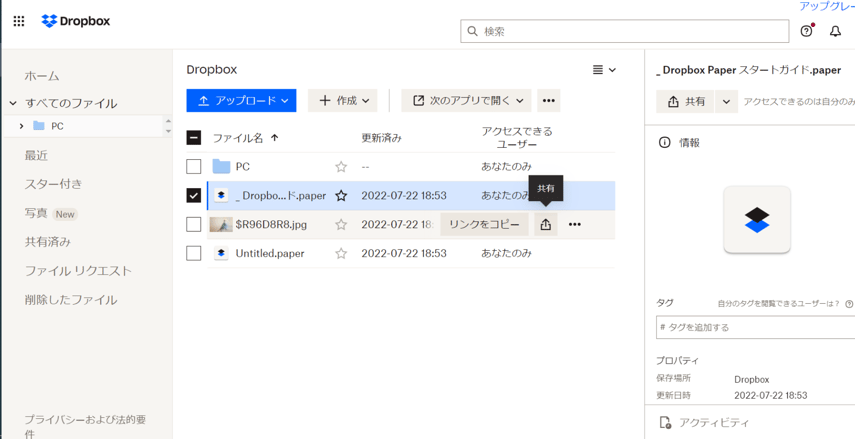This screenshot has height=439, width=855.
Task: Star the PC folder
Action: point(341,167)
